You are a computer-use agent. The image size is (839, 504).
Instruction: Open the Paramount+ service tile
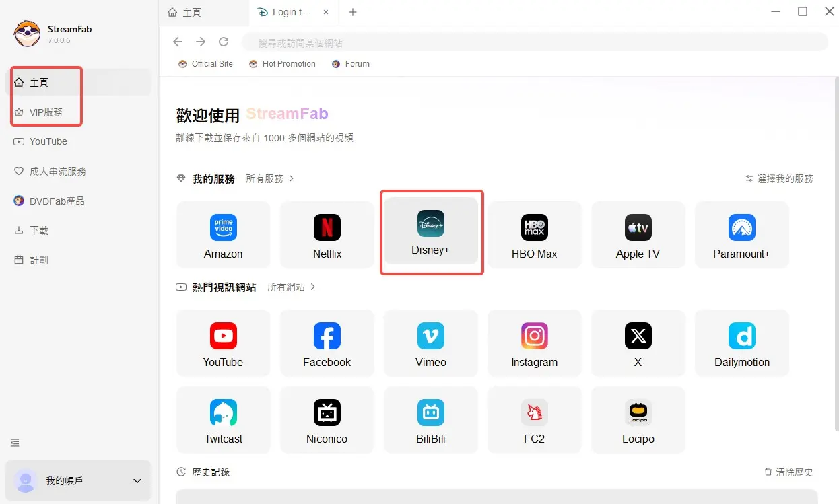click(742, 235)
